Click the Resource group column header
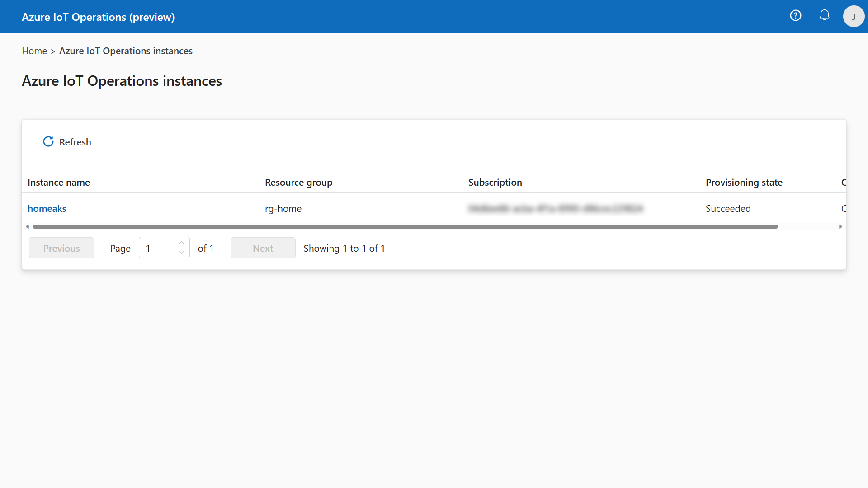 (299, 182)
